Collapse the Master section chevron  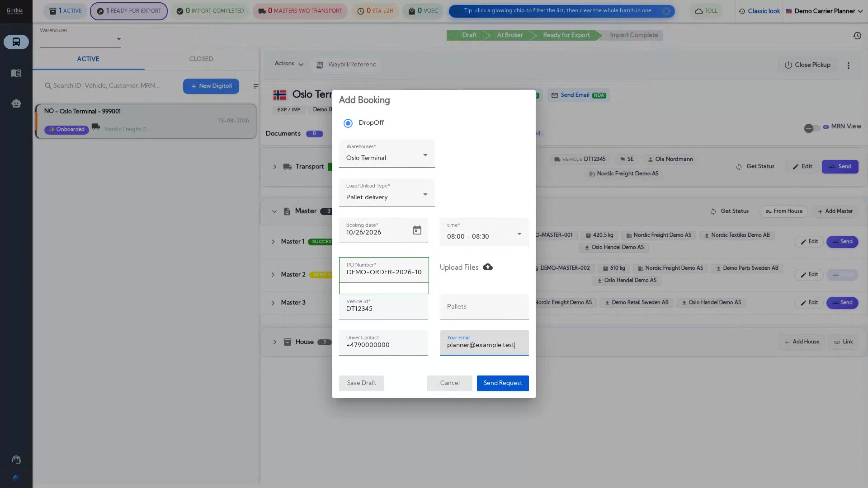click(x=274, y=211)
